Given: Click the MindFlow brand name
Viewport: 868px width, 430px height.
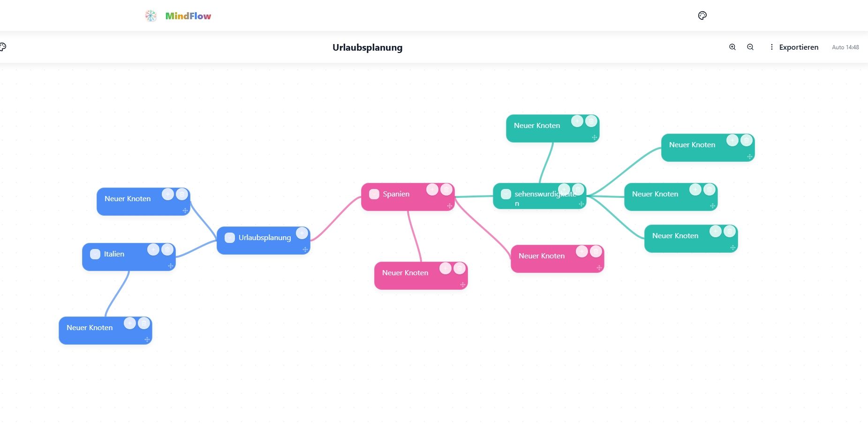Looking at the screenshot, I should (x=188, y=16).
